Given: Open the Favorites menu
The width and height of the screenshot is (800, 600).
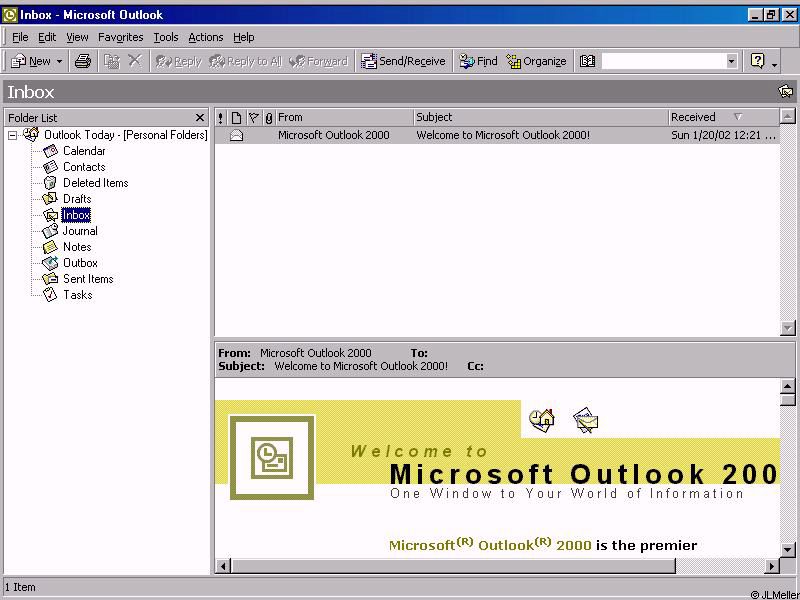Looking at the screenshot, I should [120, 37].
